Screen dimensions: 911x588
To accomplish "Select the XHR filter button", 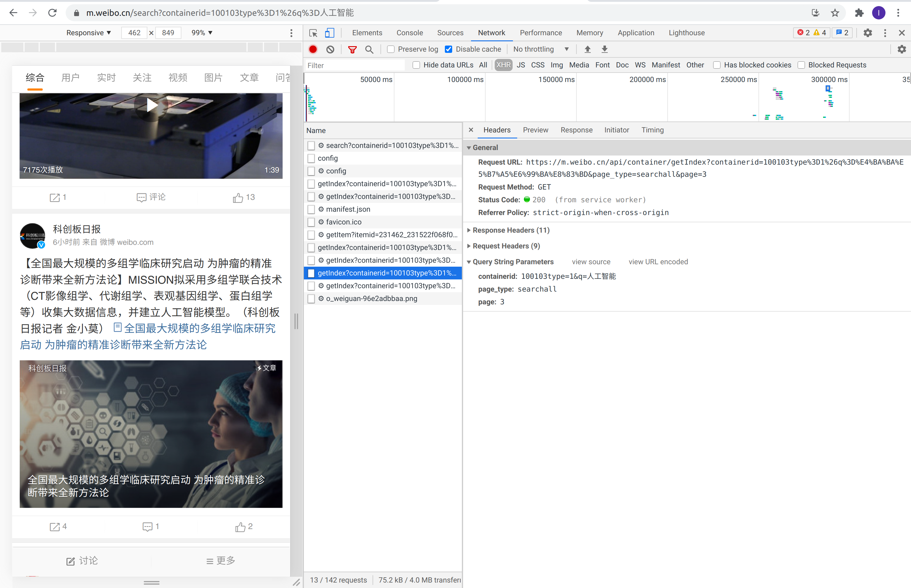I will point(503,65).
